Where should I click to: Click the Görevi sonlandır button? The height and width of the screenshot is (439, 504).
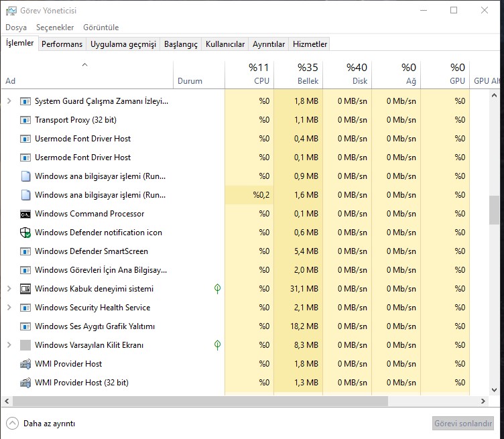pos(463,424)
